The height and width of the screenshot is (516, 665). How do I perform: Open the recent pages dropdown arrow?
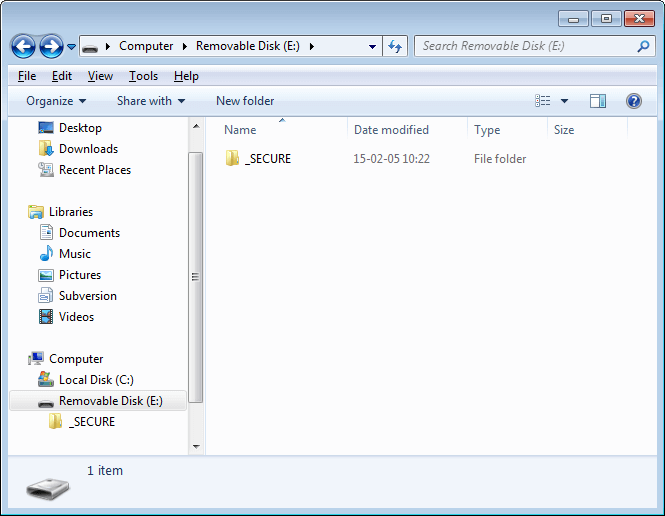(x=72, y=46)
